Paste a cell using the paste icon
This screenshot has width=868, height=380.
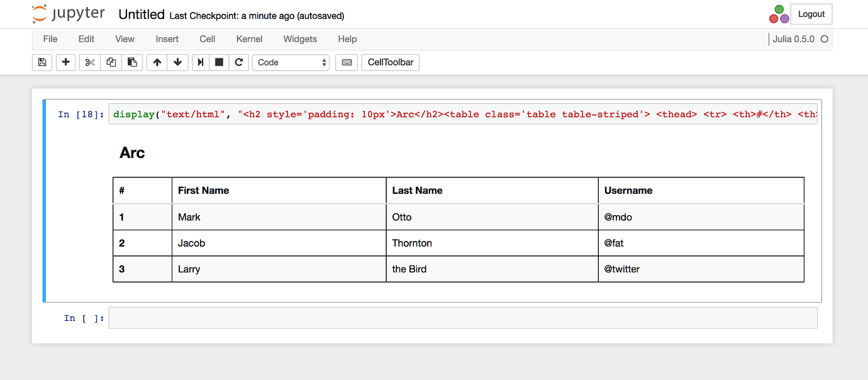tap(133, 62)
